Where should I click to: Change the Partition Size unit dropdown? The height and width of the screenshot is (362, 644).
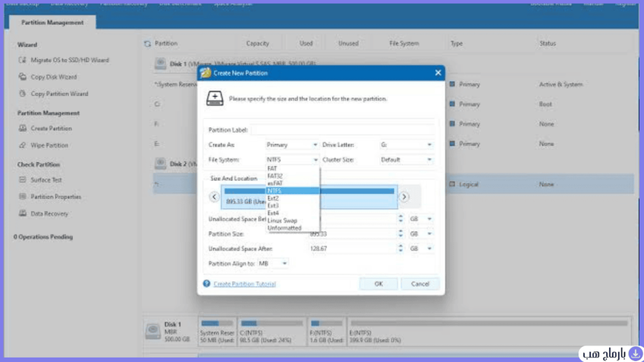click(421, 234)
